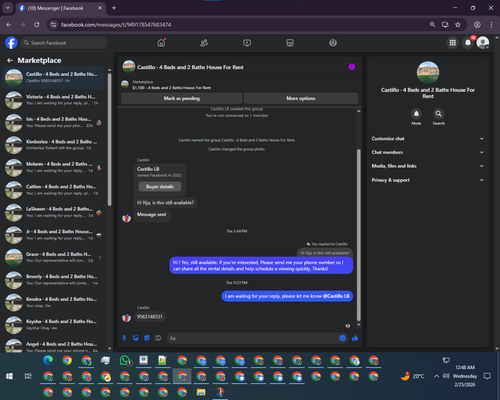500x400 pixels.
Task: Open the Victoria conversation
Action: pos(53,100)
